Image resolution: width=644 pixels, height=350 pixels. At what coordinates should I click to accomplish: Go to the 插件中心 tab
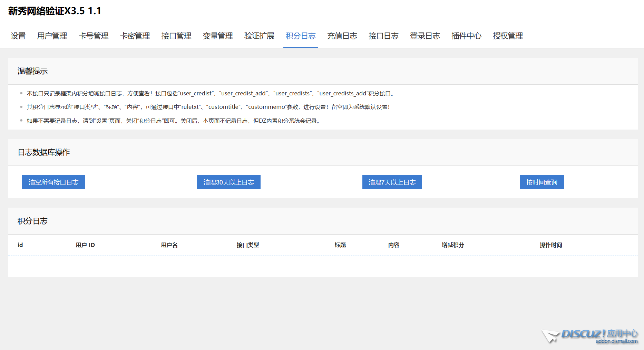tap(466, 36)
